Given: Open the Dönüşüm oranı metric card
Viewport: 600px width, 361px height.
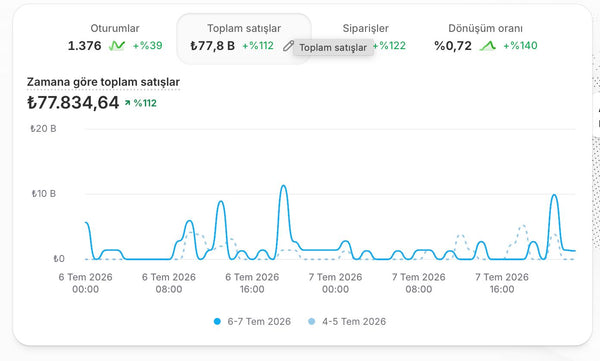Looking at the screenshot, I should tap(485, 38).
